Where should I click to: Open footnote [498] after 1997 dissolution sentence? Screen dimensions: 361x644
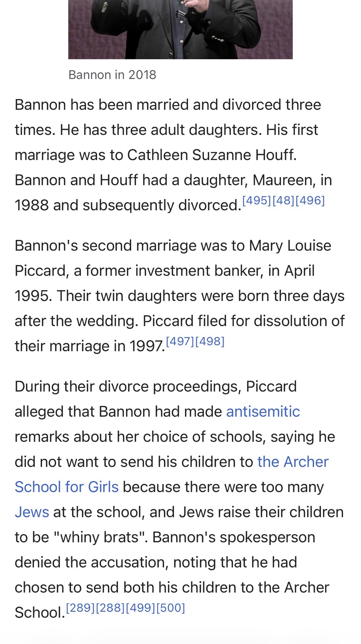(x=210, y=341)
